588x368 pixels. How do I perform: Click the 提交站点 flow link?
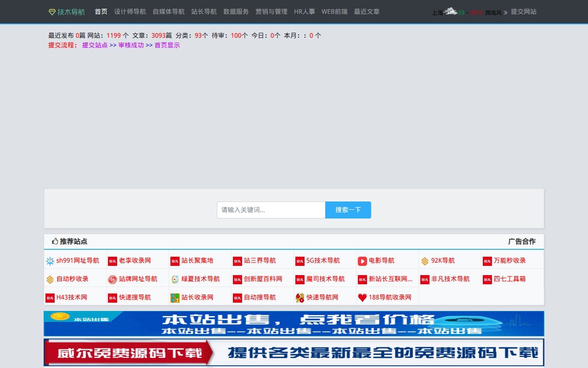[95, 45]
